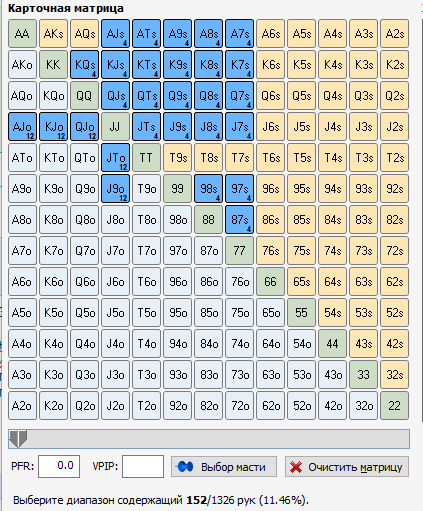Viewport: 423px width, 511px height.
Task: Deselect the J9o offsuit cell
Action: click(x=115, y=188)
